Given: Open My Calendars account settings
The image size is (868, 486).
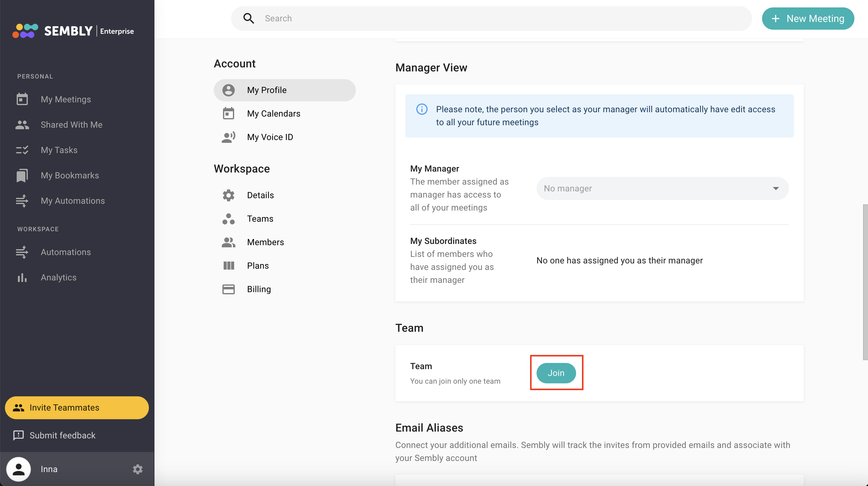Looking at the screenshot, I should pos(273,114).
